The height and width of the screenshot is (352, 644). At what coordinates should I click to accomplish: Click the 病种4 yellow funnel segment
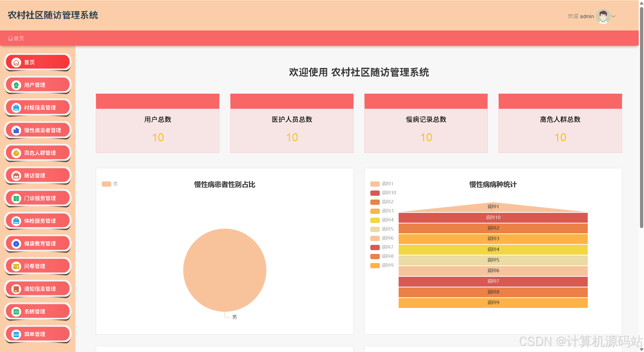click(493, 250)
